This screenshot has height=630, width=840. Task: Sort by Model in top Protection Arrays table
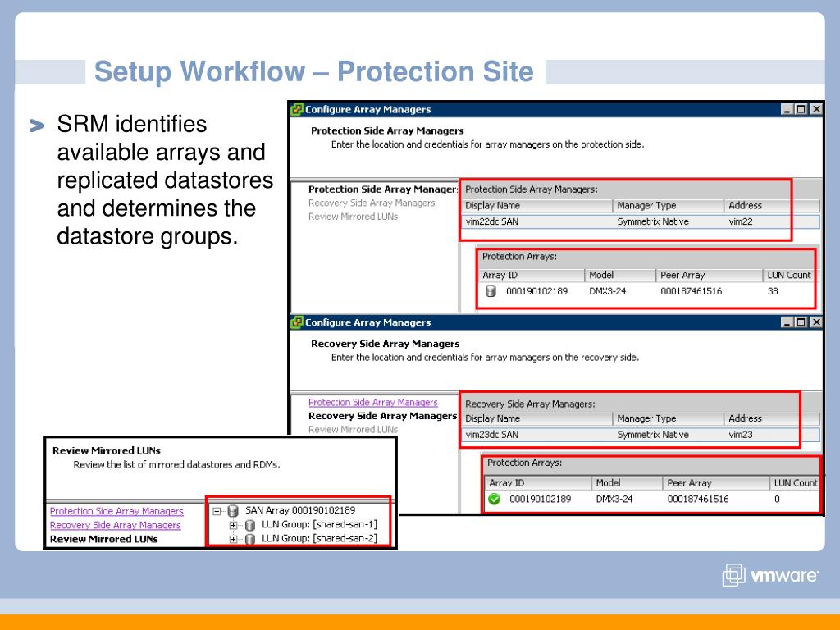620,276
